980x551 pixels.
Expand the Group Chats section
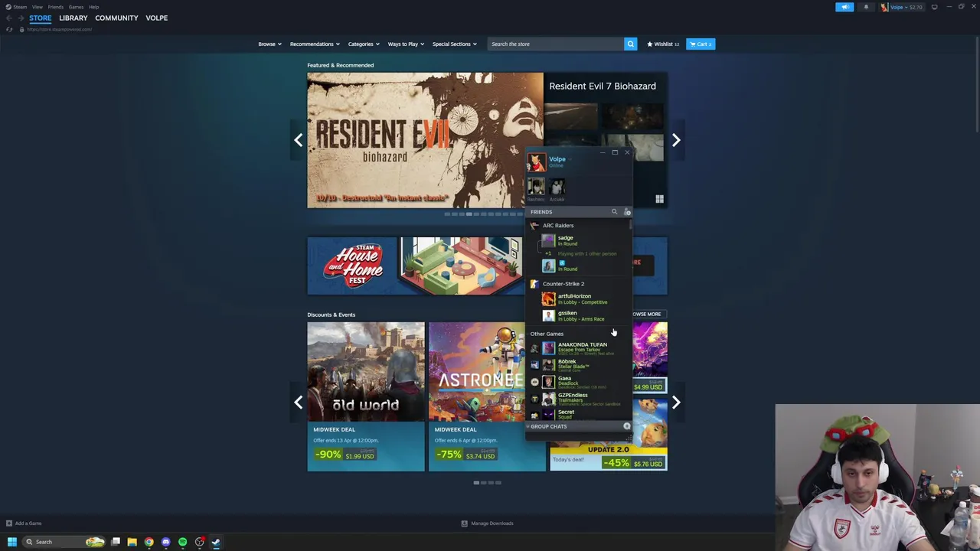[548, 426]
